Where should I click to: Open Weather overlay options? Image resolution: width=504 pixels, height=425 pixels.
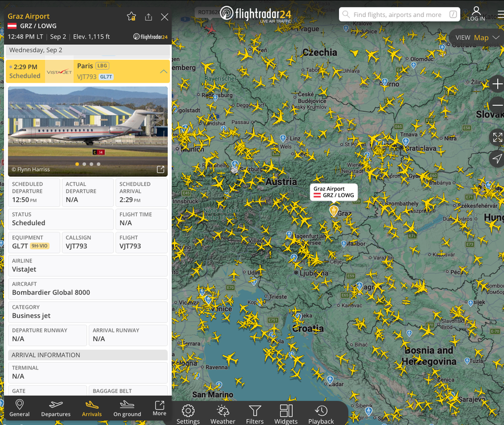coord(223,414)
